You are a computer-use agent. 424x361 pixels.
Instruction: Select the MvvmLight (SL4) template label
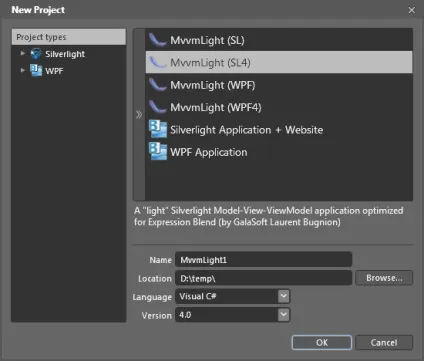[210, 63]
